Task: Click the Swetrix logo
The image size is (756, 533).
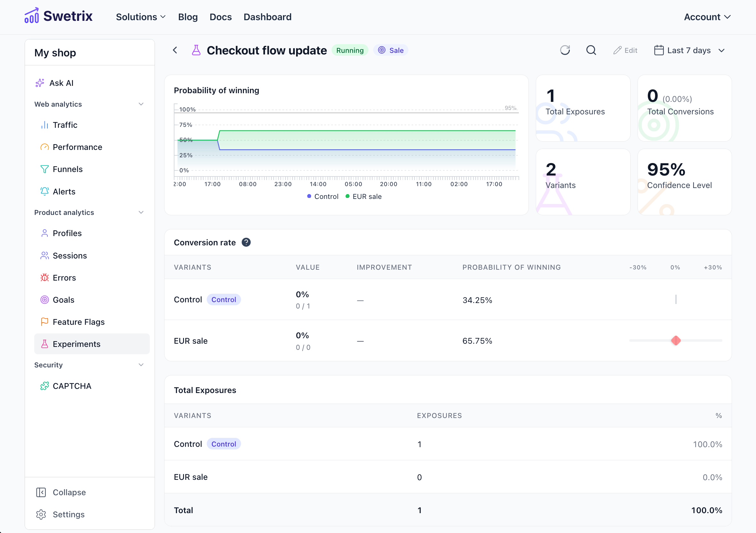Action: pyautogui.click(x=59, y=16)
